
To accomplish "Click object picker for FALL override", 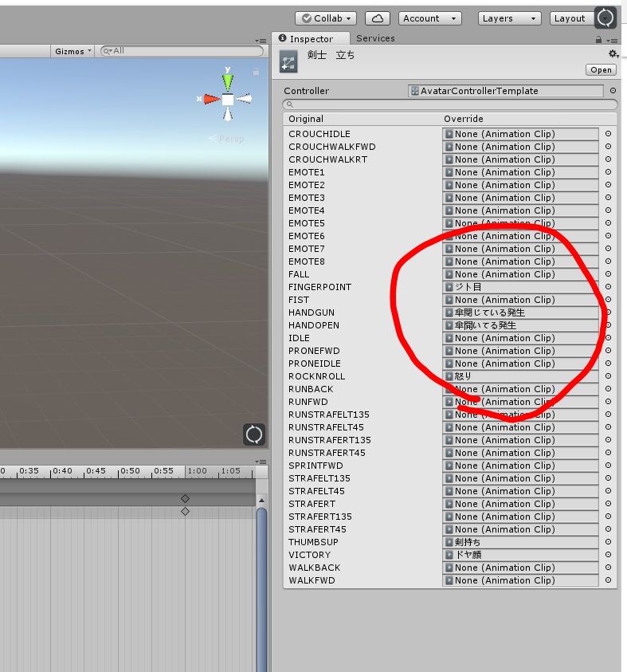I will click(608, 274).
